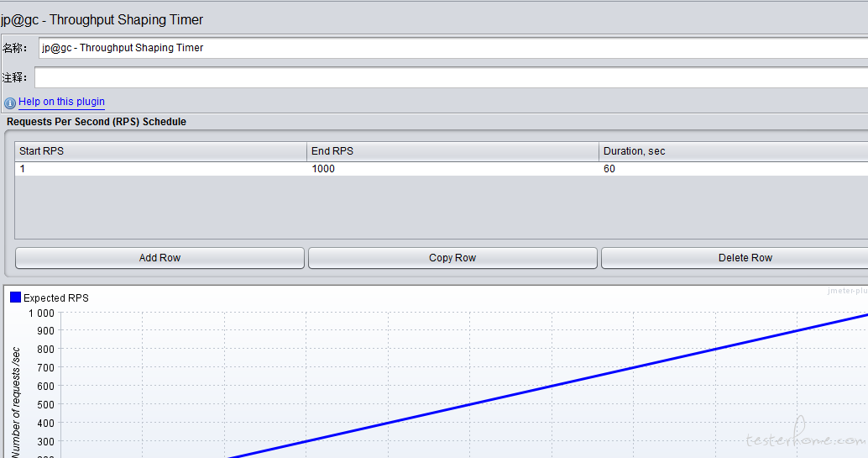Select the 'Duration, sec' column header

[x=733, y=151]
